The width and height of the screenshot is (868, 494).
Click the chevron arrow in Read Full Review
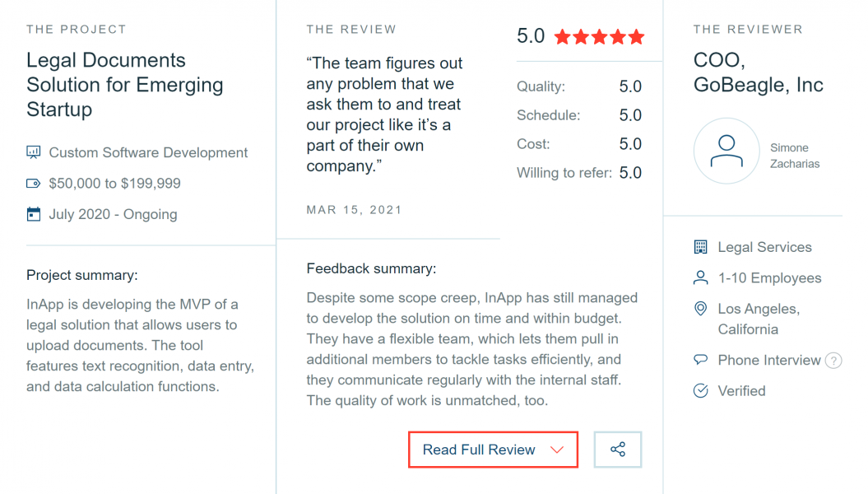[557, 450]
